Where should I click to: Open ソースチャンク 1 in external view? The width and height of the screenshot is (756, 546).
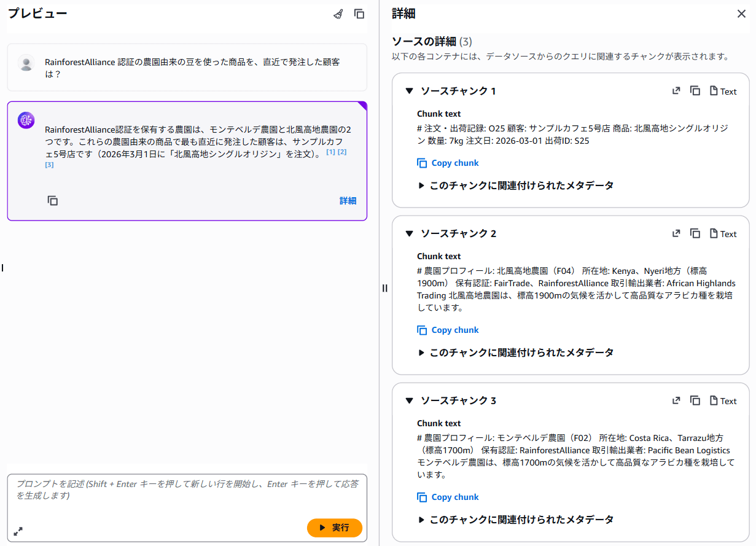pos(676,91)
